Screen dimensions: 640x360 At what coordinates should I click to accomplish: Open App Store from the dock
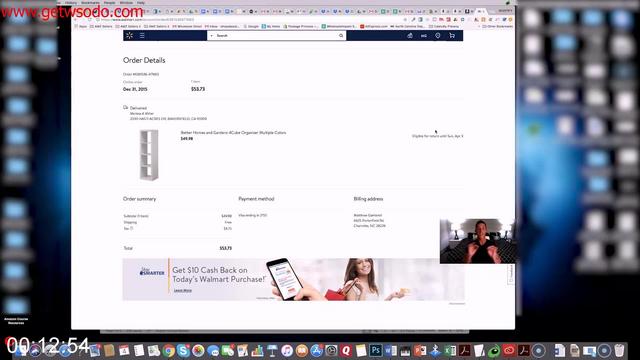[x=316, y=351]
